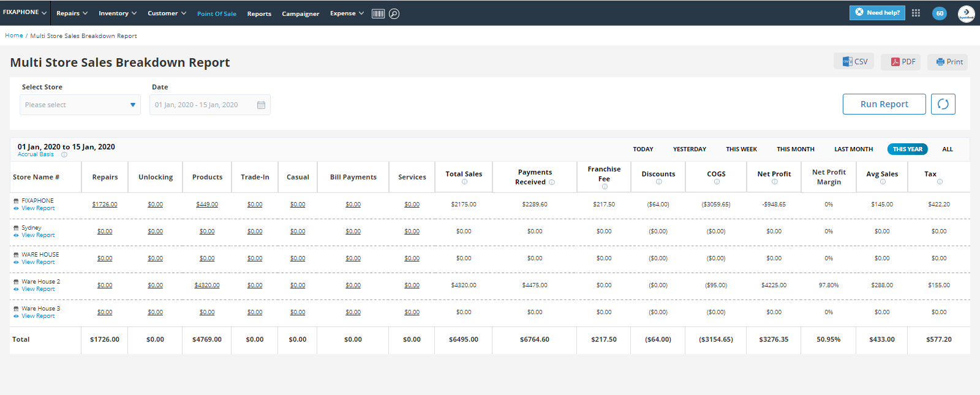Image resolution: width=980 pixels, height=395 pixels.
Task: Open View Report for Ware House 2
Action: coord(38,289)
